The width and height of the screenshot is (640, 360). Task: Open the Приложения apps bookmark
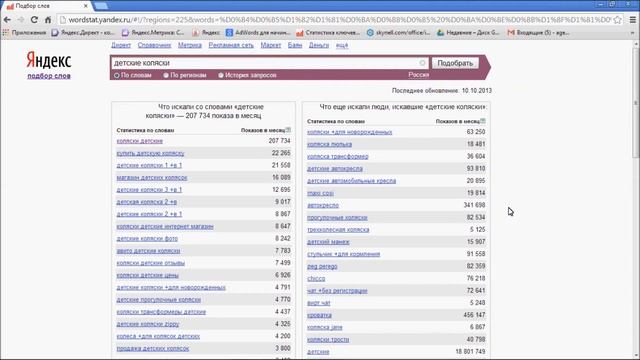(24, 33)
